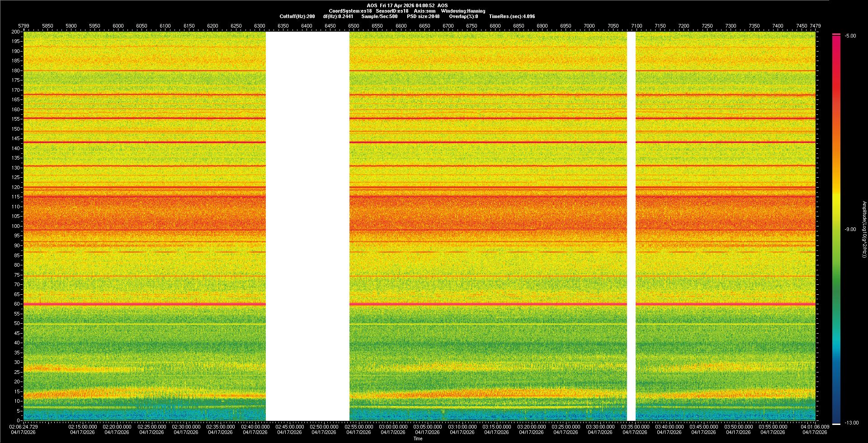Click the 7100 tick on the top axis

point(637,26)
